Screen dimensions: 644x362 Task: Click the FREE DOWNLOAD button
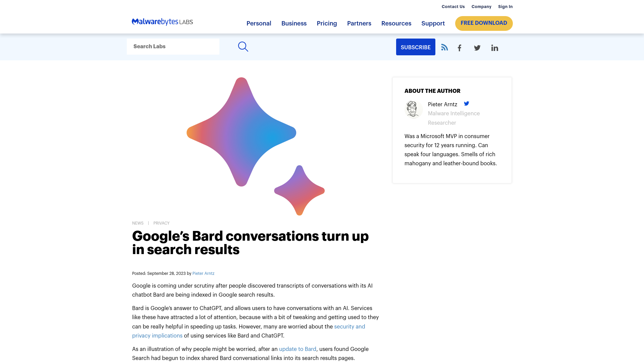[484, 23]
